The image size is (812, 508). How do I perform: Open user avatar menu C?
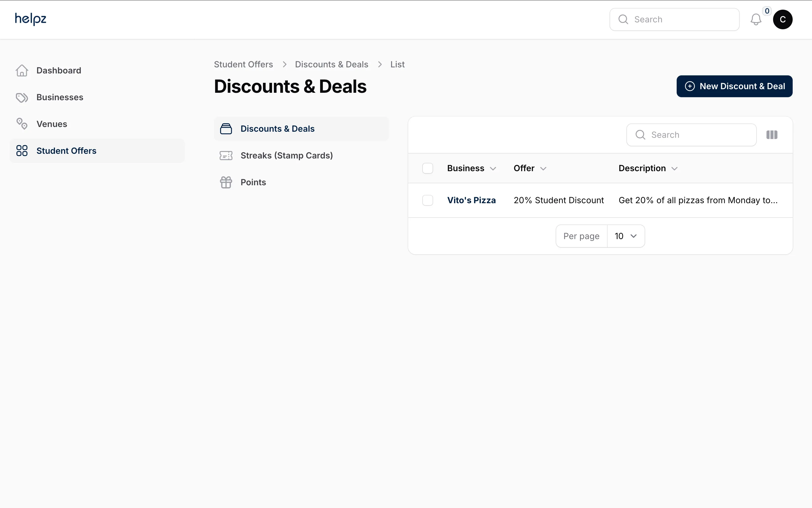782,20
